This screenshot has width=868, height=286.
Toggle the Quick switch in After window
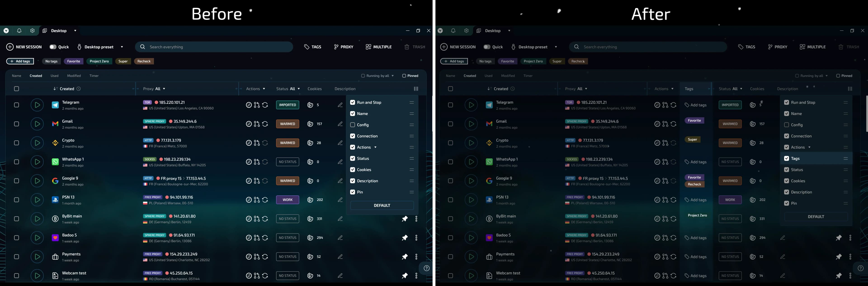pyautogui.click(x=487, y=47)
